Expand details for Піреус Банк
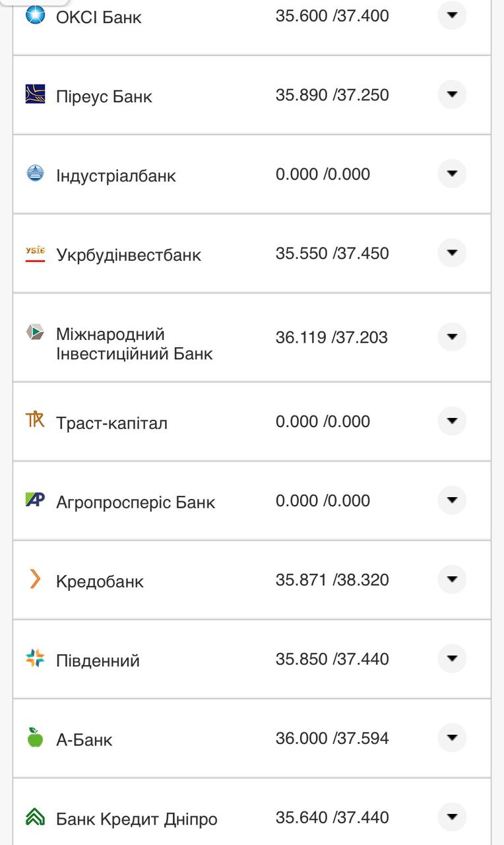The image size is (504, 845). click(452, 94)
